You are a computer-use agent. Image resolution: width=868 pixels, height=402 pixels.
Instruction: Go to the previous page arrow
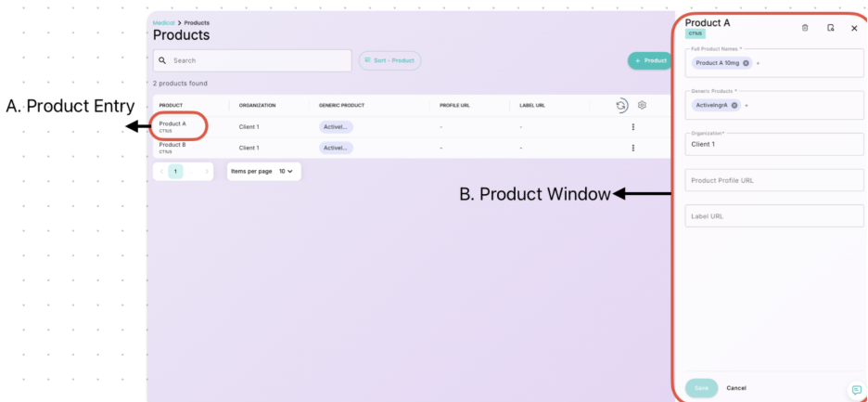click(161, 172)
